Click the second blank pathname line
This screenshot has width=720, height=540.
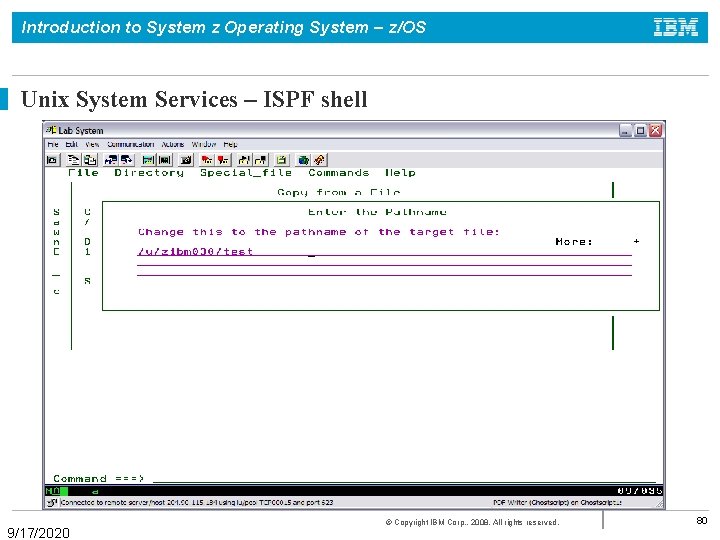[x=384, y=262]
